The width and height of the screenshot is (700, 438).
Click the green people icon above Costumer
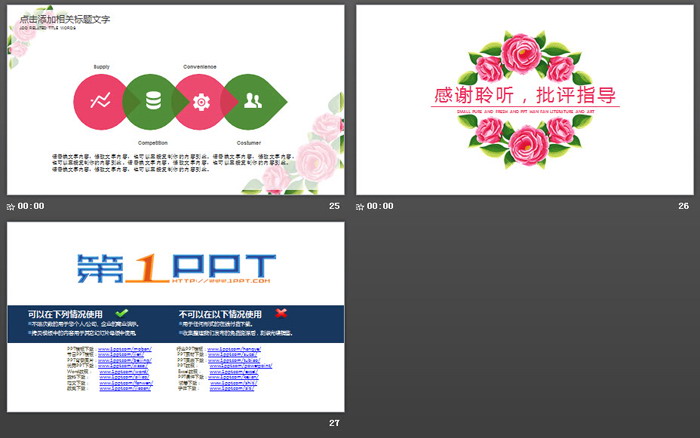point(252,100)
